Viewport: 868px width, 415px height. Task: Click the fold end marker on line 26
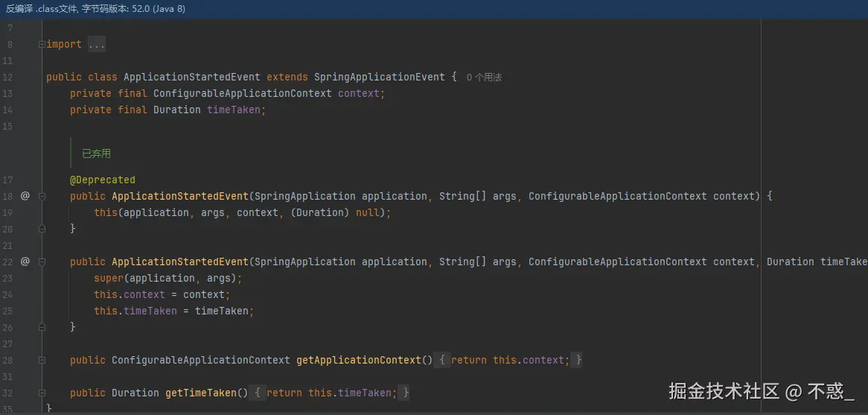click(x=42, y=327)
